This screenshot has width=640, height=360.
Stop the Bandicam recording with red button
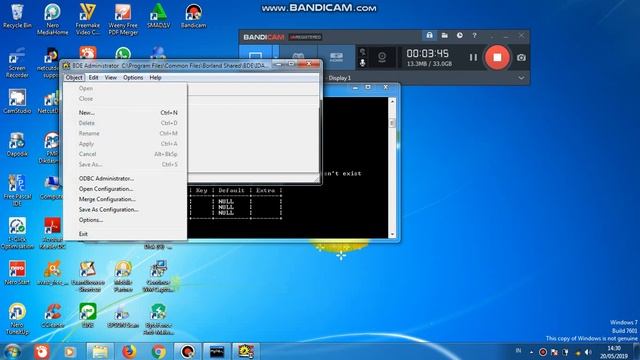pyautogui.click(x=497, y=58)
